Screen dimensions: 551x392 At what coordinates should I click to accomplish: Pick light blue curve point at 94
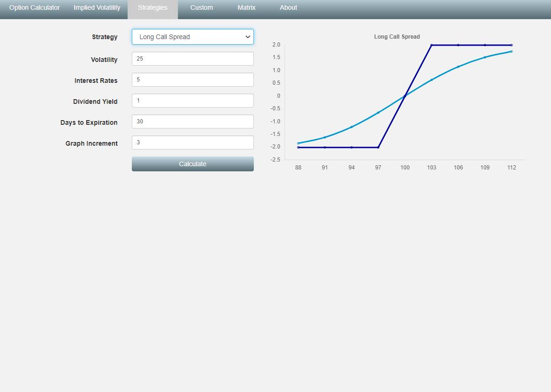(x=352, y=127)
